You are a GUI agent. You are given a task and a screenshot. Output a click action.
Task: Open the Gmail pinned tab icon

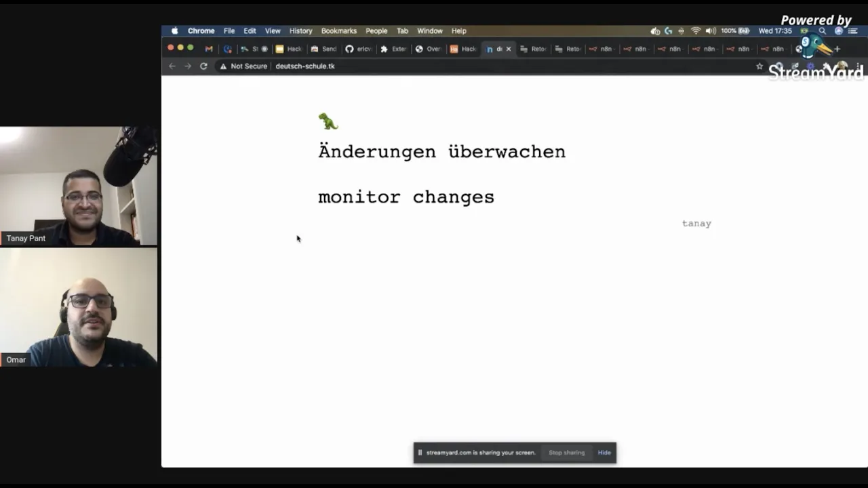pos(209,48)
